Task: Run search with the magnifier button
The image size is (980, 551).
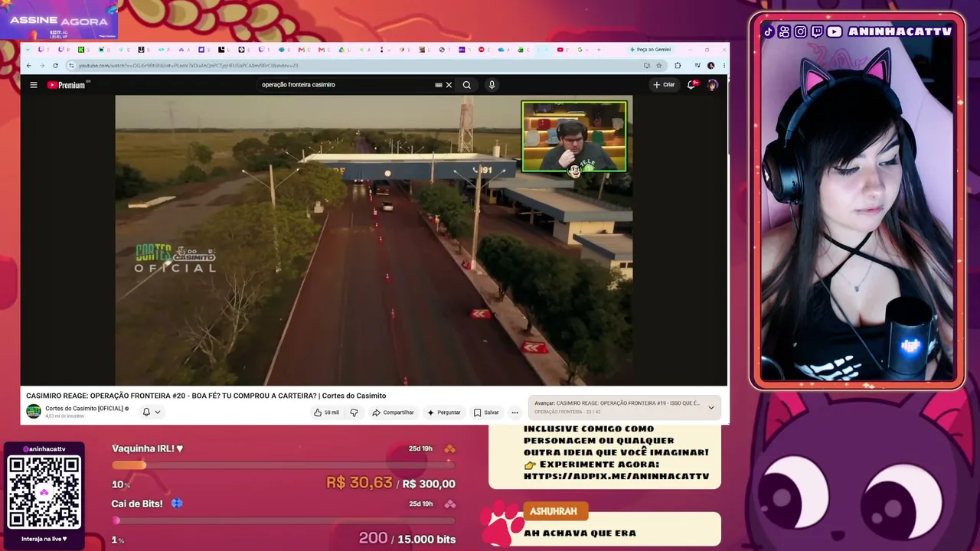Action: pos(466,85)
